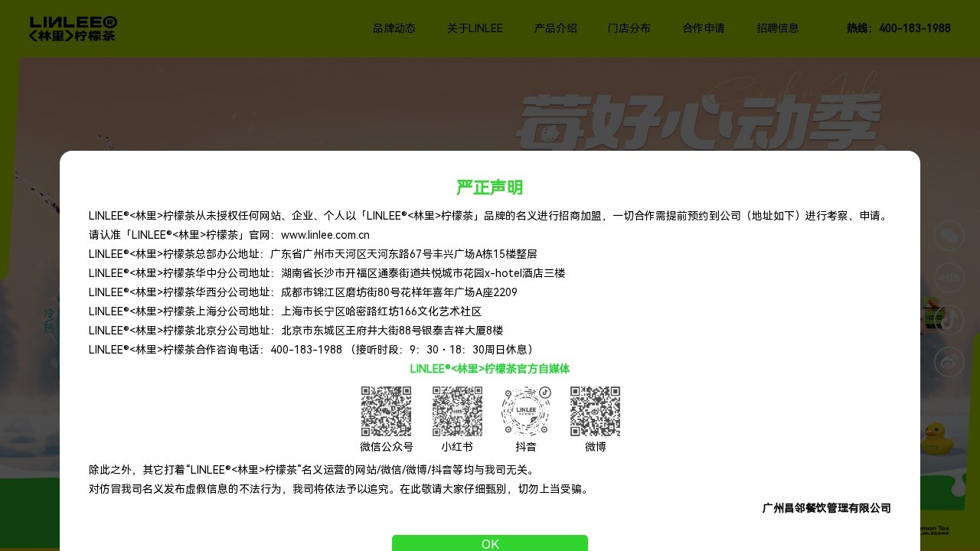Select the 微博 QR code
This screenshot has width=980, height=551.
click(x=595, y=411)
